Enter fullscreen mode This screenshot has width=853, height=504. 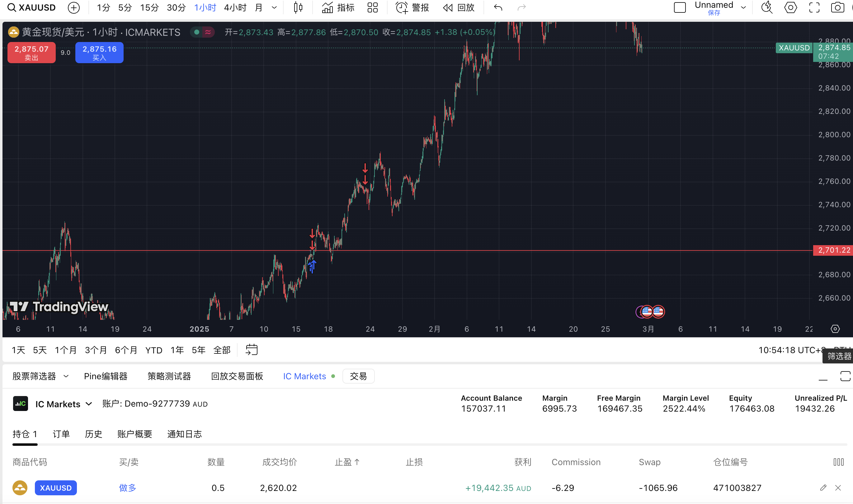point(814,7)
